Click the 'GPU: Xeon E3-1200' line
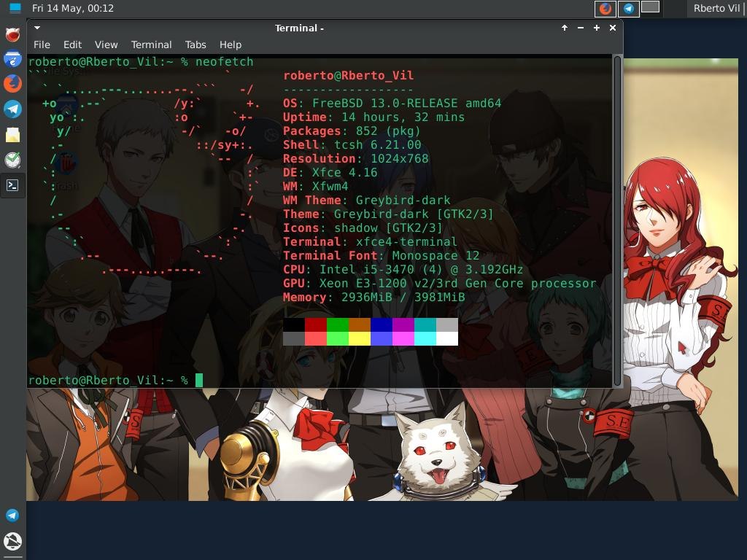 pos(440,284)
